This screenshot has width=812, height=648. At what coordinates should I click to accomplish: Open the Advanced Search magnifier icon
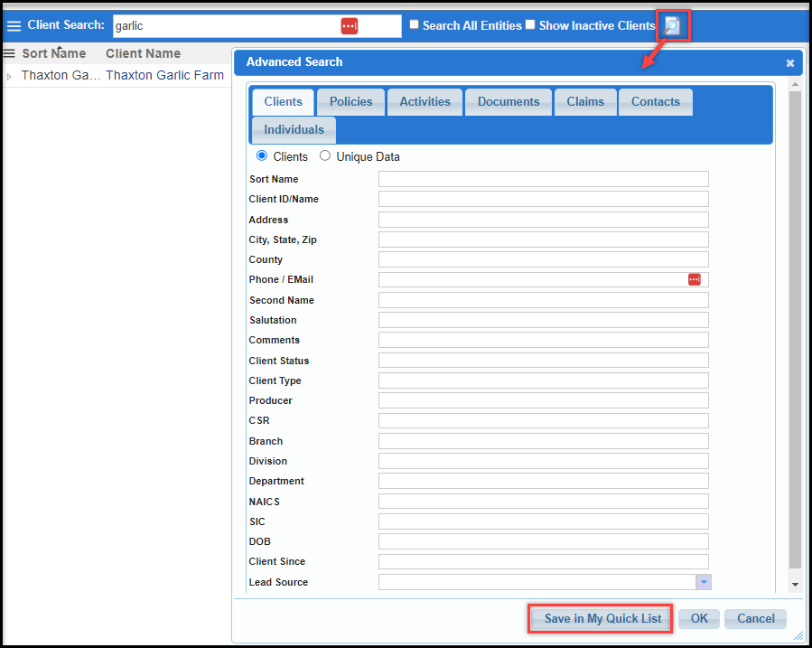pyautogui.click(x=672, y=26)
